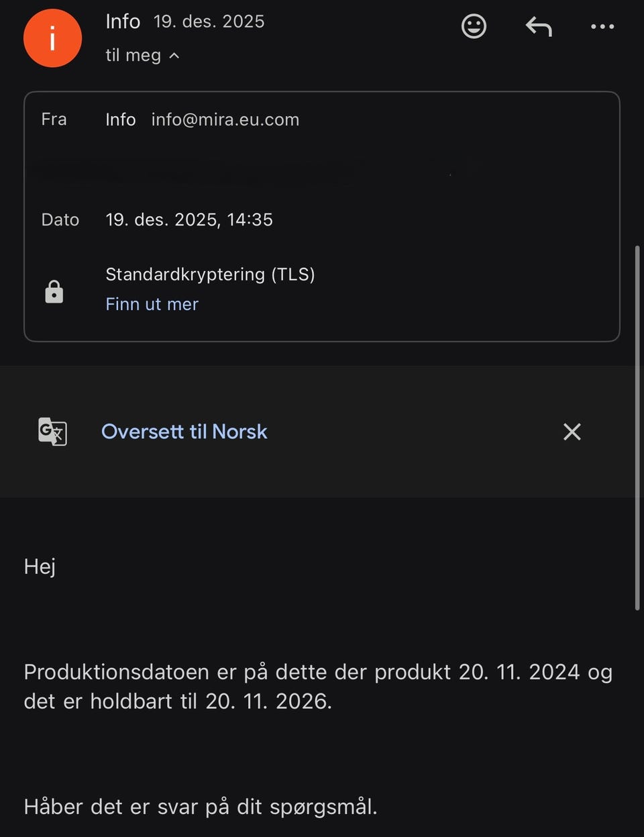Image resolution: width=644 pixels, height=837 pixels.
Task: Click the 'Standardkryptering (TLS)' text
Action: tap(210, 274)
